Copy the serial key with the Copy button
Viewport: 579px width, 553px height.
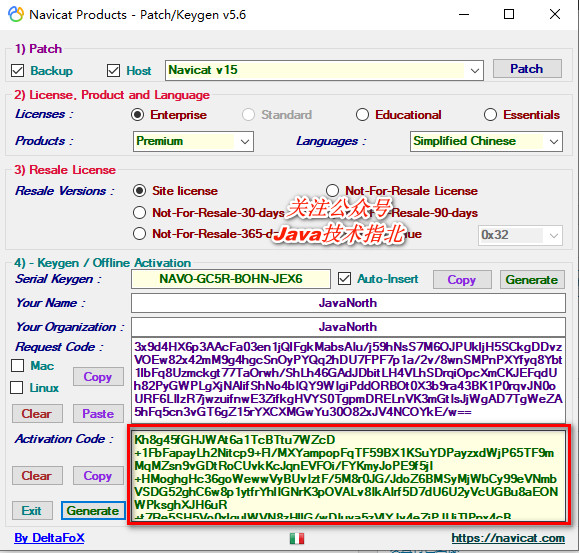click(462, 279)
